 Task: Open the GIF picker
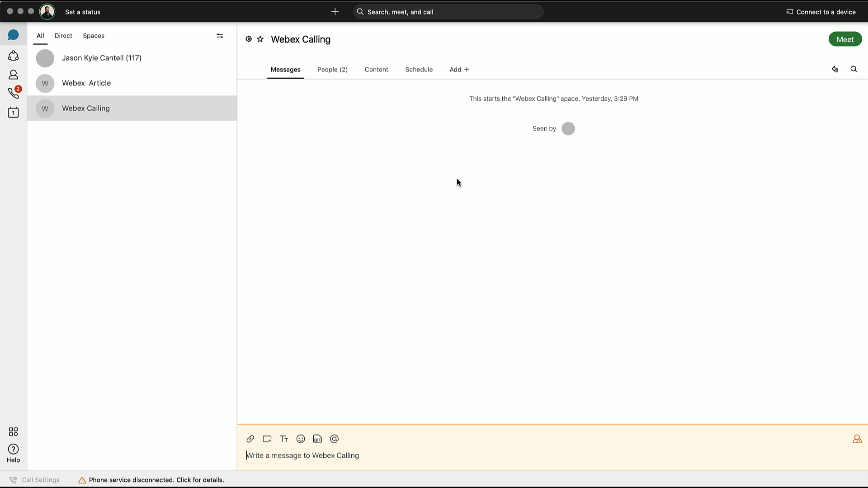317,439
